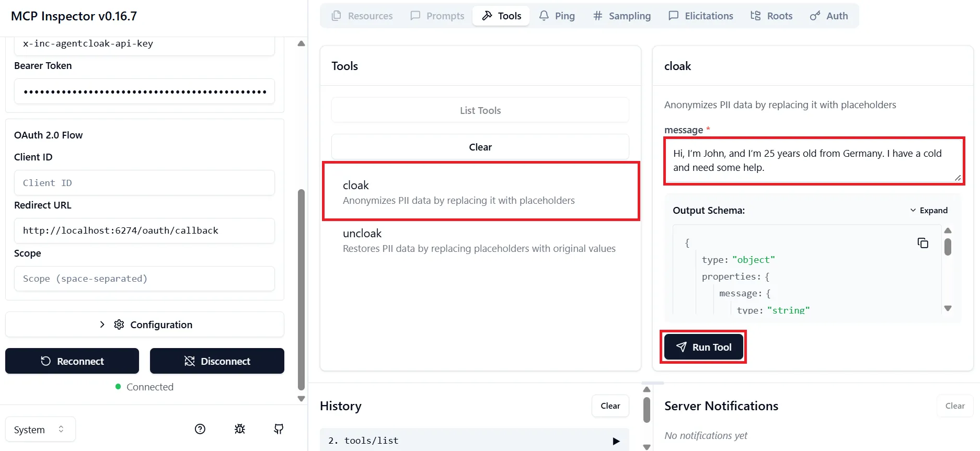Copy the output schema with copy icon
This screenshot has height=451, width=980.
click(x=923, y=243)
